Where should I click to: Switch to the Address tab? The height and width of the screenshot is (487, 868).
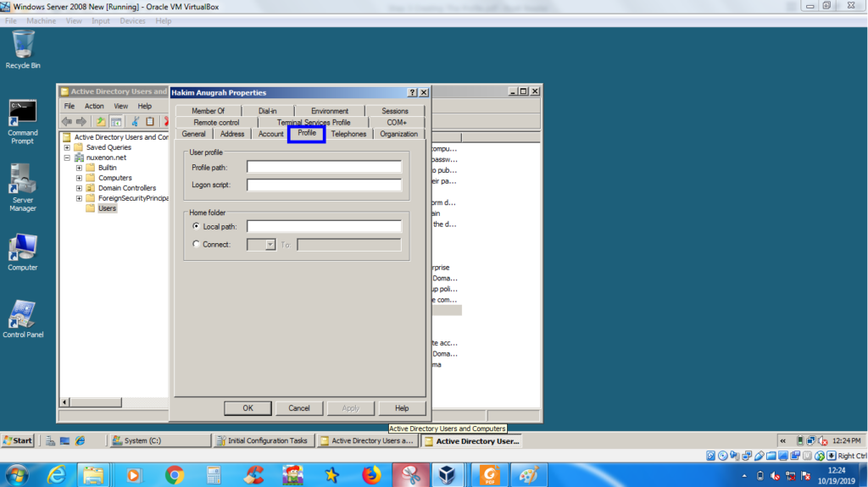[x=232, y=134]
